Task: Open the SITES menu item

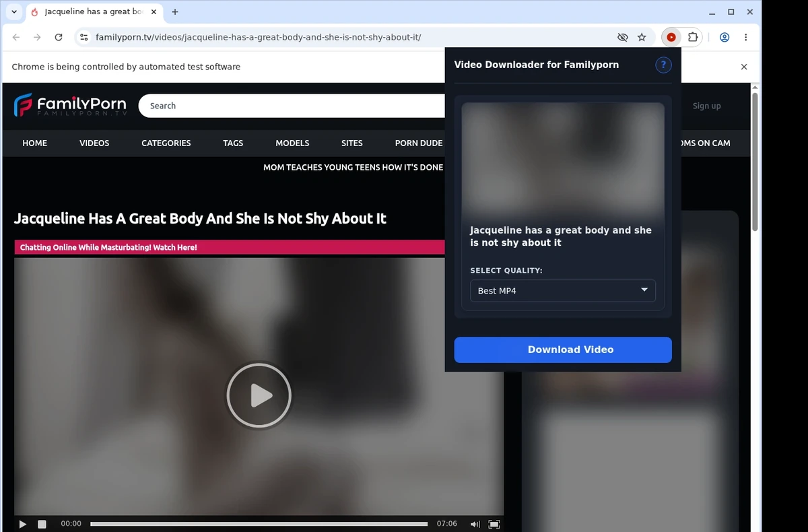Action: point(352,143)
